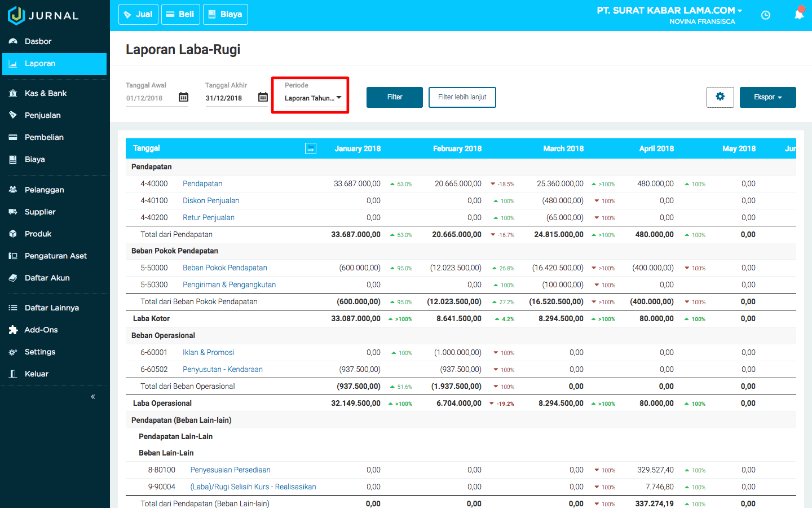Click the clock history icon
The height and width of the screenshot is (508, 812).
[x=765, y=15]
